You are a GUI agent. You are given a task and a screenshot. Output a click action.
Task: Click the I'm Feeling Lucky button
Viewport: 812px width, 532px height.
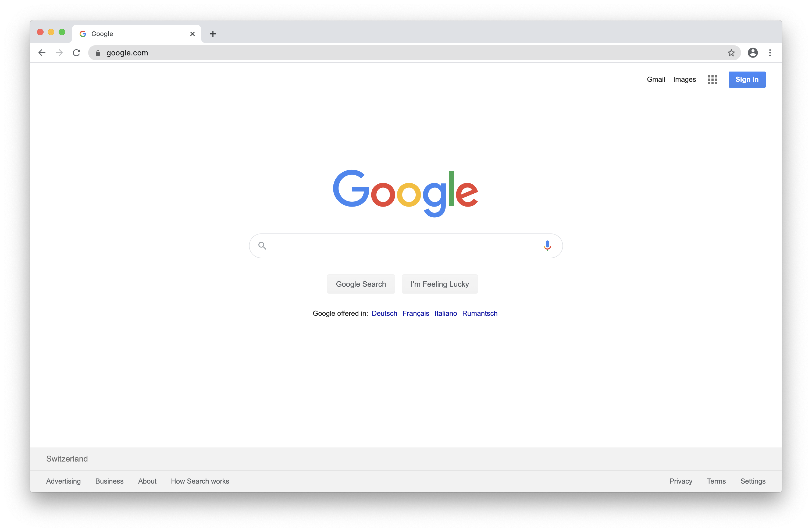(439, 284)
